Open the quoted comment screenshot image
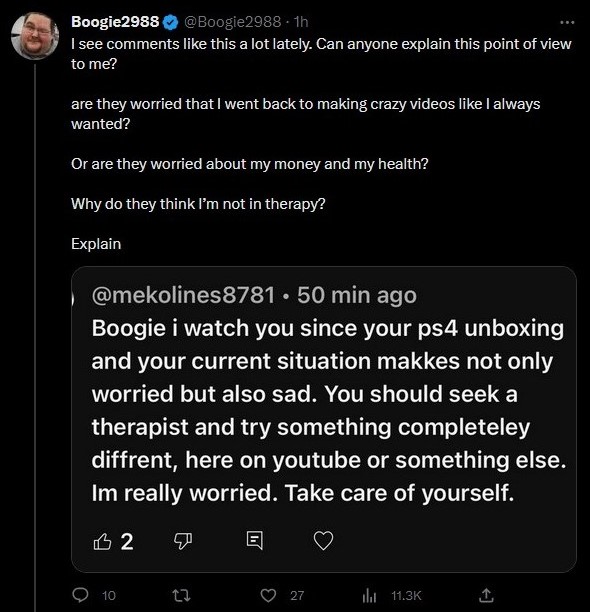 point(324,420)
